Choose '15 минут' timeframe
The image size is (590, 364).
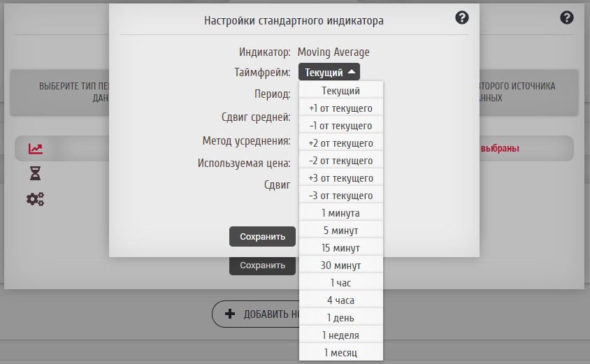(x=340, y=248)
